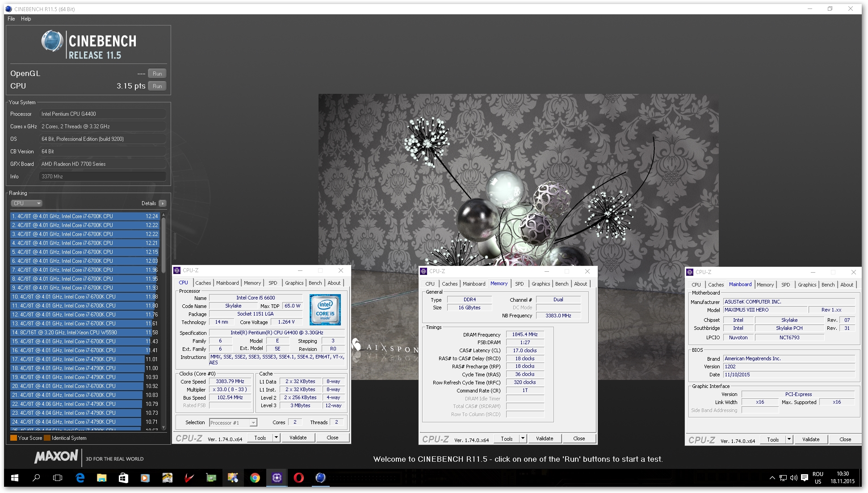This screenshot has height=493, width=868.
Task: Click the green circuit board taskbar icon
Action: click(211, 478)
